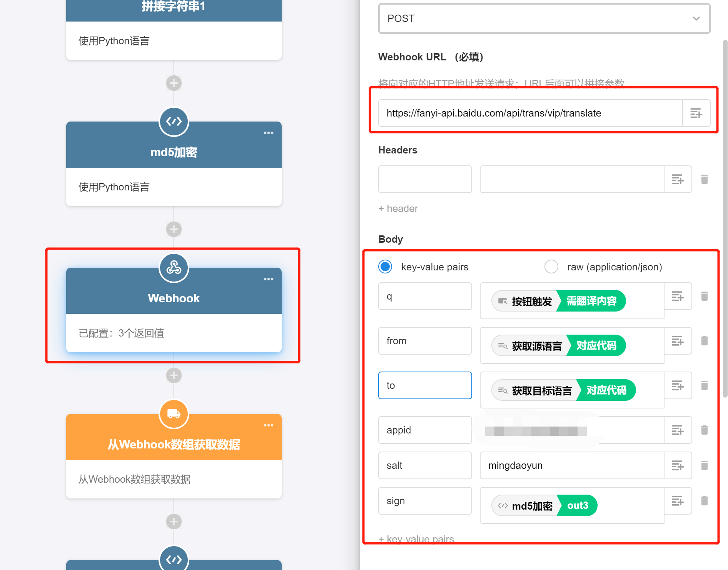Insert dynamic value for 'q' parameter
This screenshot has height=570, width=728.
[x=678, y=296]
